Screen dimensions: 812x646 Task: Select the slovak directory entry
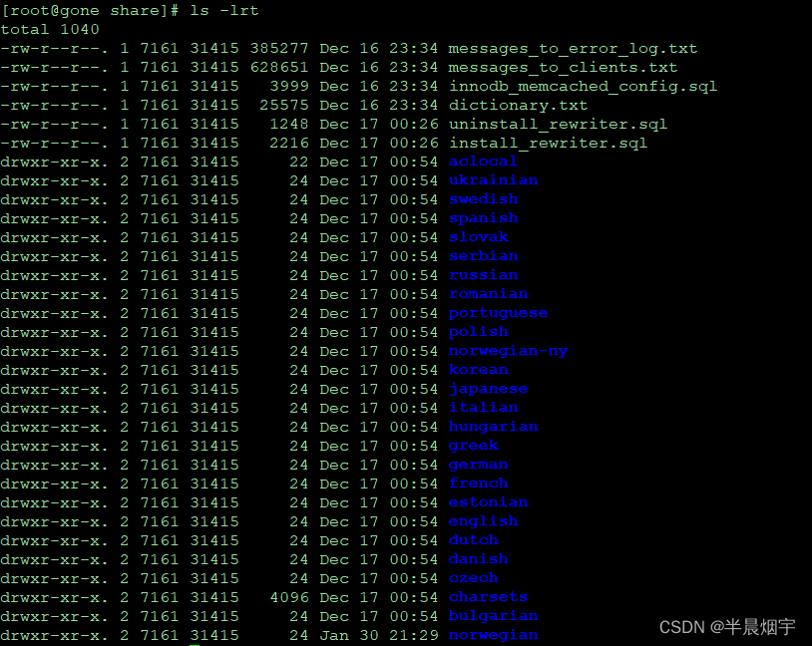(479, 237)
